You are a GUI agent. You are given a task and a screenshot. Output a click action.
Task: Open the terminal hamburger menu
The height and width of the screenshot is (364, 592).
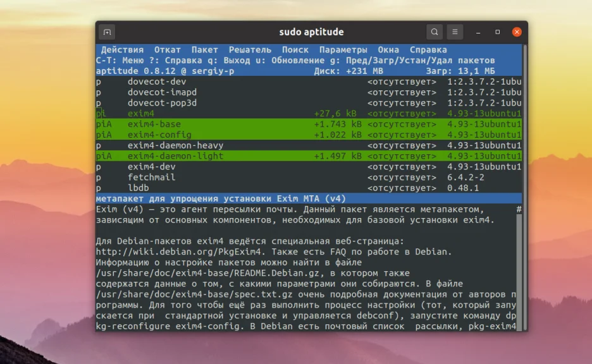[x=455, y=31]
